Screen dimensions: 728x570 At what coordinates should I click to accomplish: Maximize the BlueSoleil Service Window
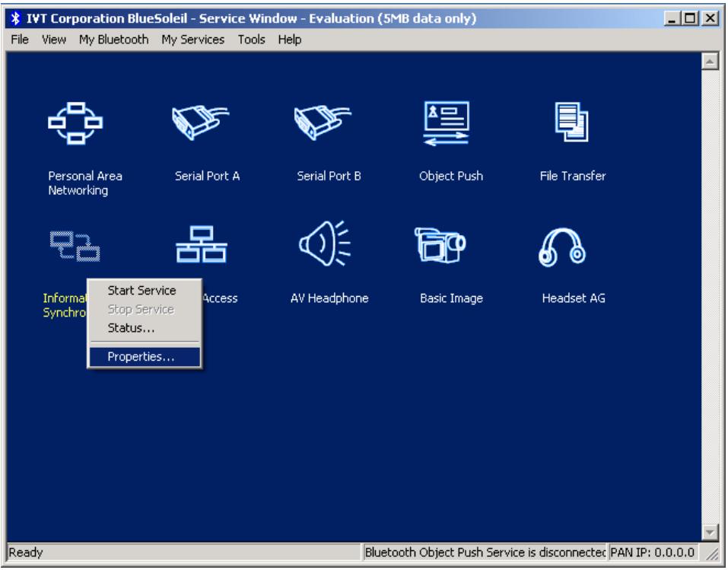(x=691, y=18)
